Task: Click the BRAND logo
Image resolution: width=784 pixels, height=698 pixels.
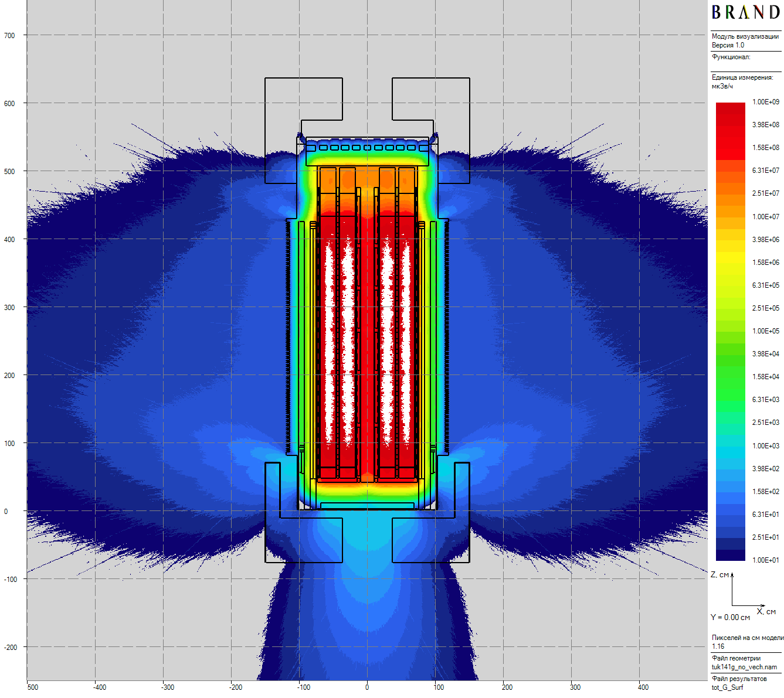Action: (745, 12)
